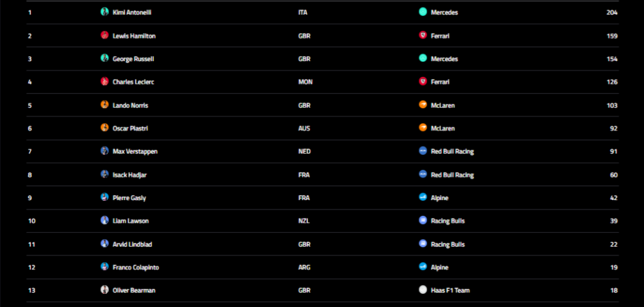Open Arvid Lindblad's driver name link
The image size is (644, 307).
pos(132,244)
